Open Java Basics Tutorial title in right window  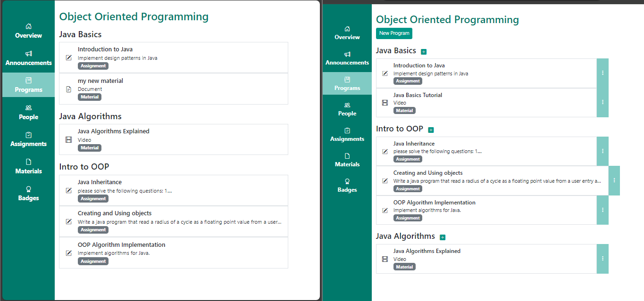coord(418,95)
